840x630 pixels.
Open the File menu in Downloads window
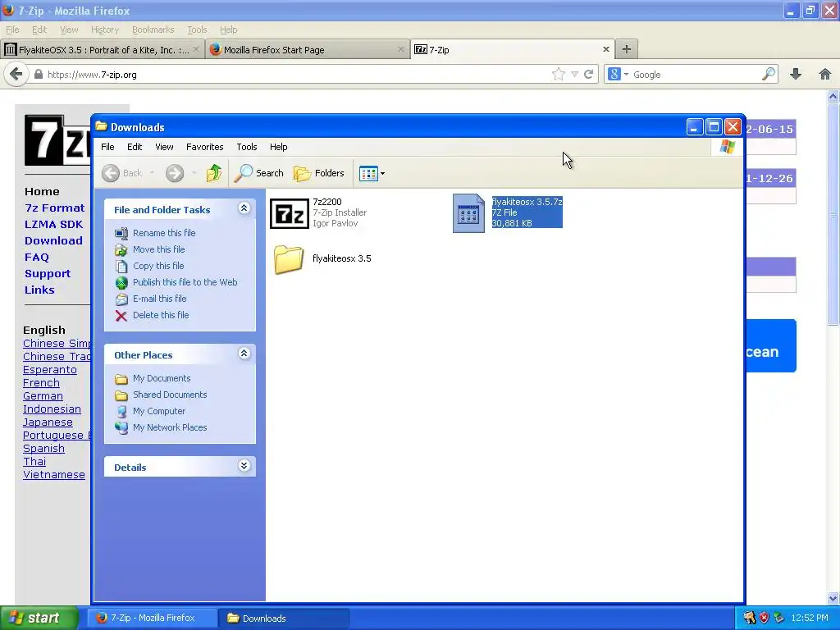[107, 147]
